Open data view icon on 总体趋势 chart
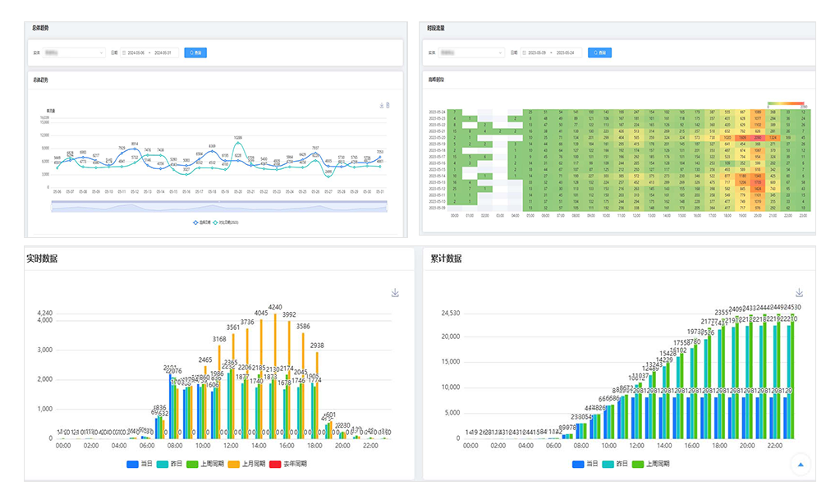 point(388,106)
